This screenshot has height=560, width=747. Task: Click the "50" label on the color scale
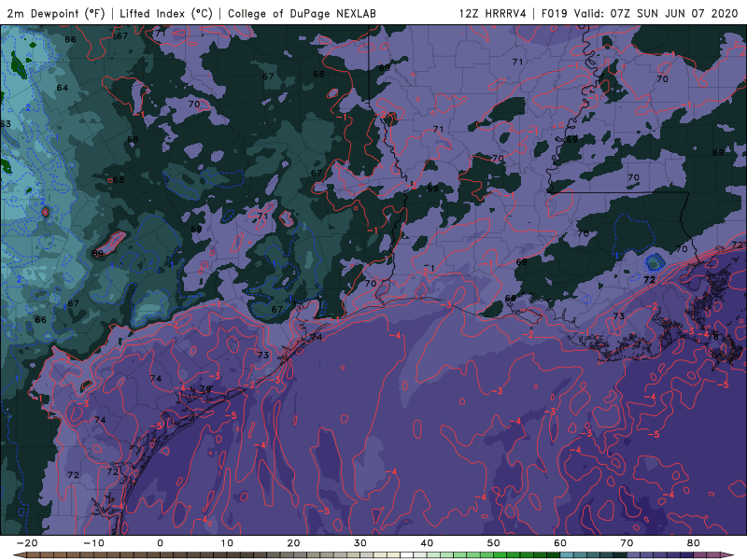pos(494,543)
